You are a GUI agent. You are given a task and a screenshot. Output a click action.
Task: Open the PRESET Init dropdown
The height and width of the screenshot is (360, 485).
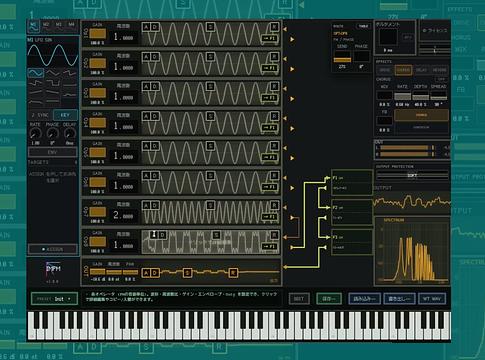[x=54, y=299]
